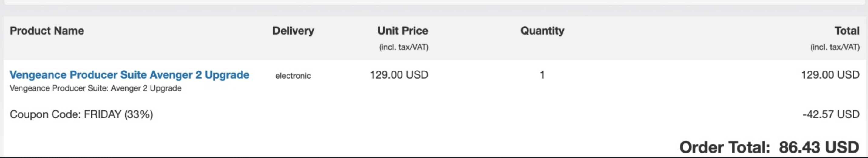Viewport: 868px width, 158px height.
Task: Click the 129.00 USD unit price
Action: pos(399,75)
